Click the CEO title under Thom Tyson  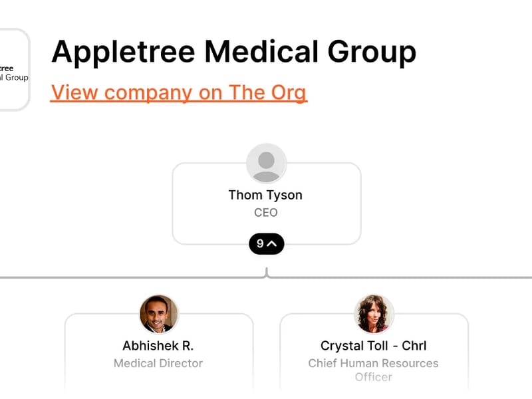coord(266,212)
